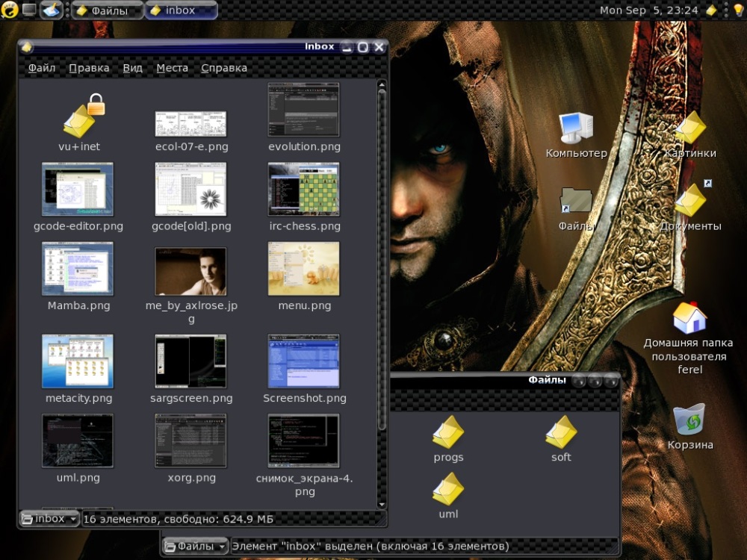Click the monitor icon in top panel

[x=29, y=10]
